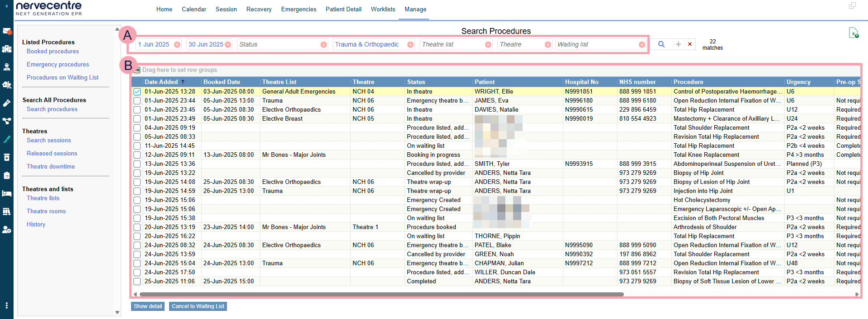Click the bed icon in left sidebar
This screenshot has height=319, width=868.
[7, 193]
